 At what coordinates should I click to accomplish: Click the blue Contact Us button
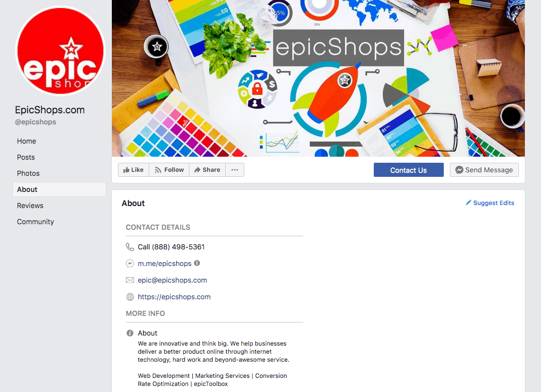[409, 170]
